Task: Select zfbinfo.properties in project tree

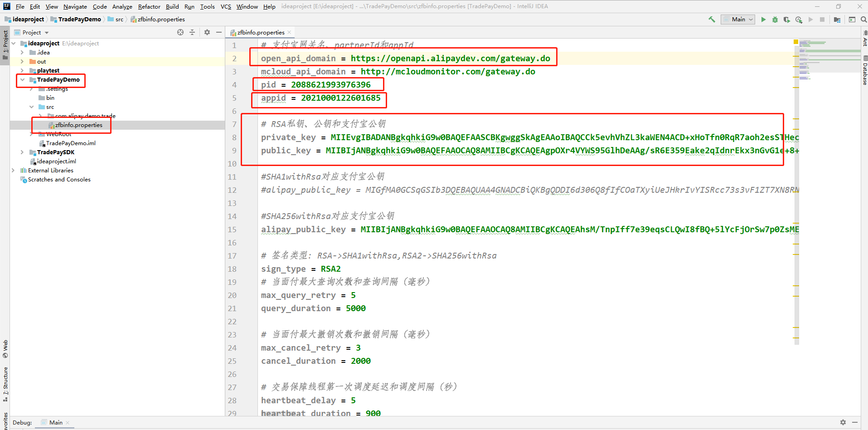Action: pyautogui.click(x=78, y=125)
